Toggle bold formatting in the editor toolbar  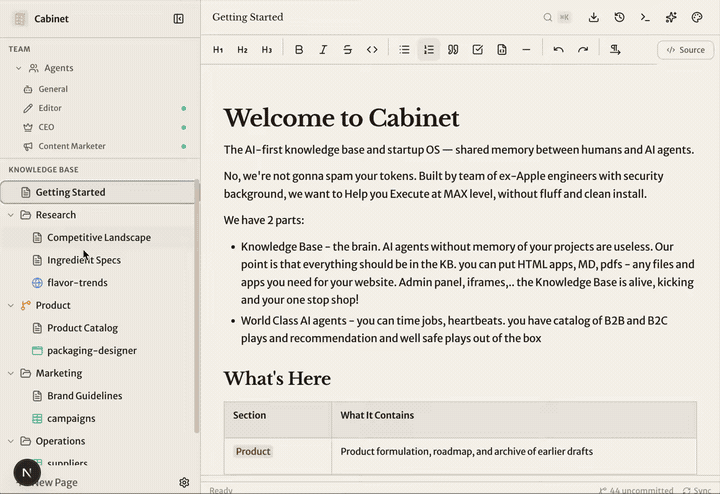click(299, 50)
